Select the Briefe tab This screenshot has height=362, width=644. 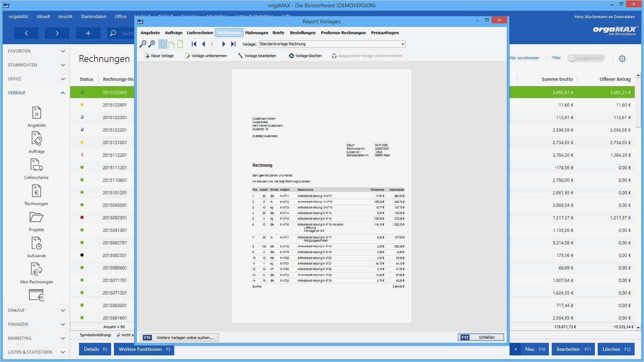pos(278,33)
